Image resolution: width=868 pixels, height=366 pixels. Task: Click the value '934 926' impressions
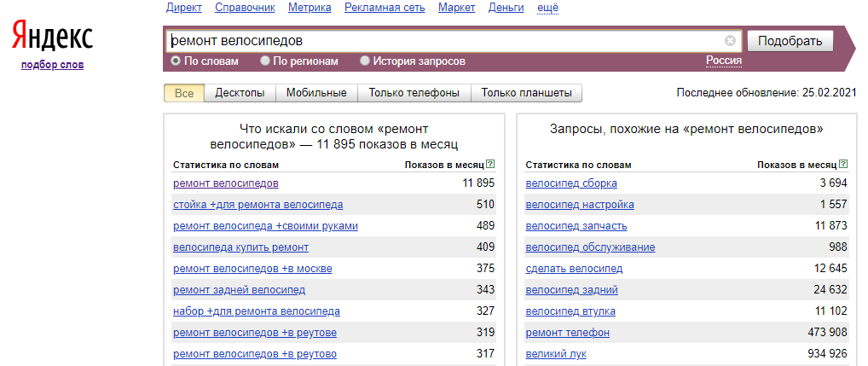tap(828, 354)
